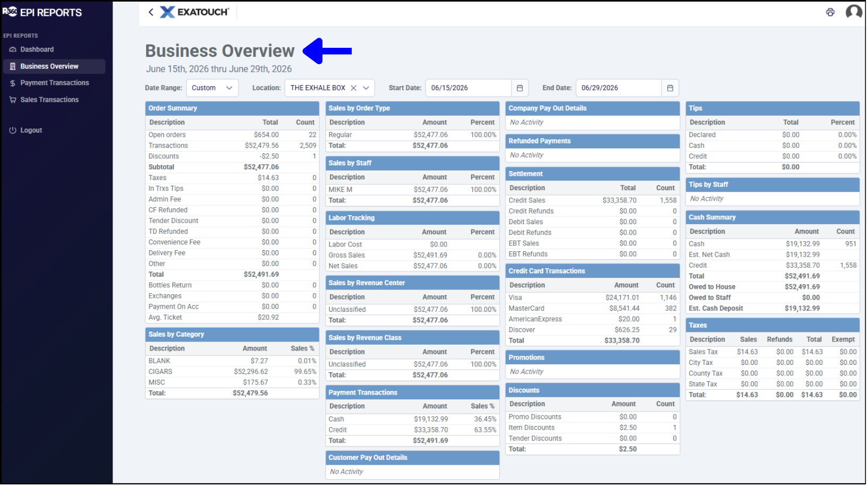Click the Tips by Staff header

click(x=772, y=185)
